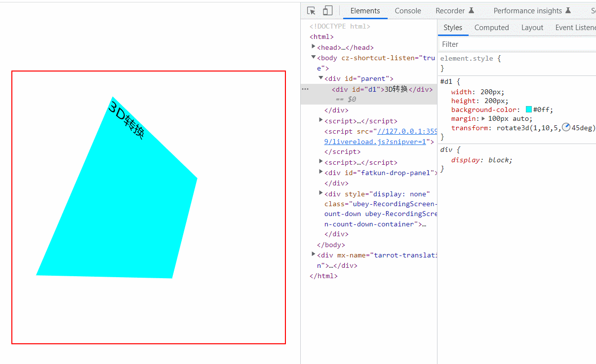Screen dimensions: 596x364
Task: Expand the tarrot-translation div node
Action: click(314, 254)
